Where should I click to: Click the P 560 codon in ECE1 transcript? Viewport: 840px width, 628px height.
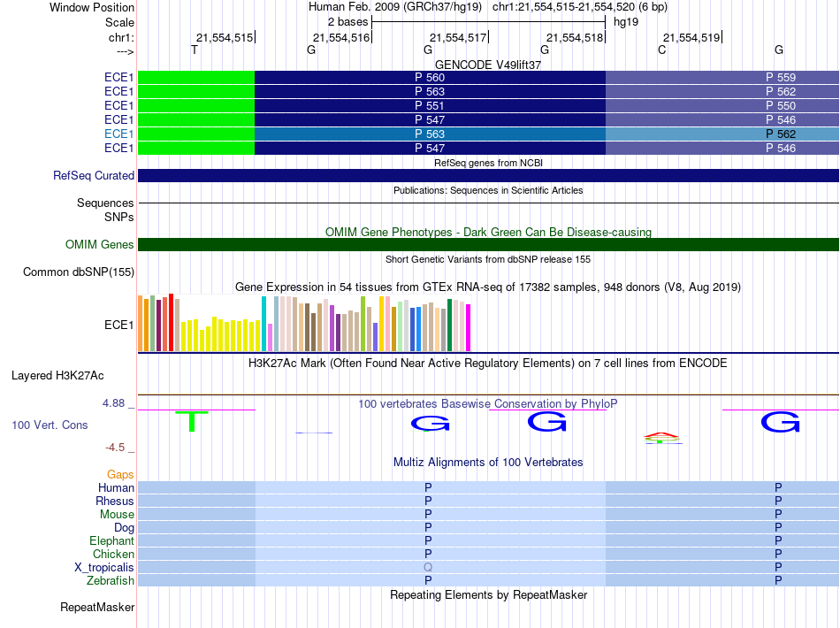pos(430,77)
